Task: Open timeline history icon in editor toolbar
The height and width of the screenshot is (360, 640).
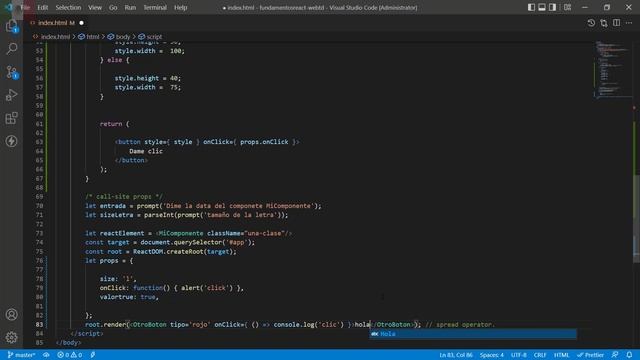Action: click(591, 23)
